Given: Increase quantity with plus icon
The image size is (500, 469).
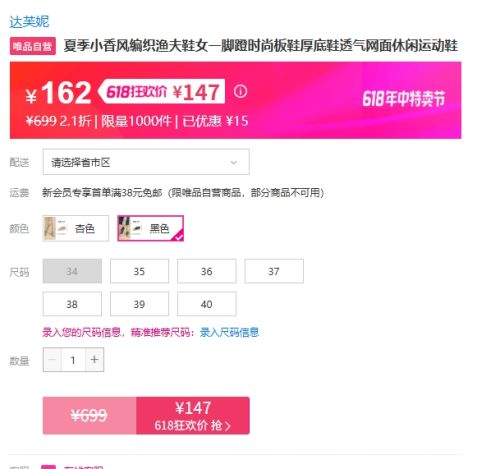Looking at the screenshot, I should pyautogui.click(x=94, y=360).
